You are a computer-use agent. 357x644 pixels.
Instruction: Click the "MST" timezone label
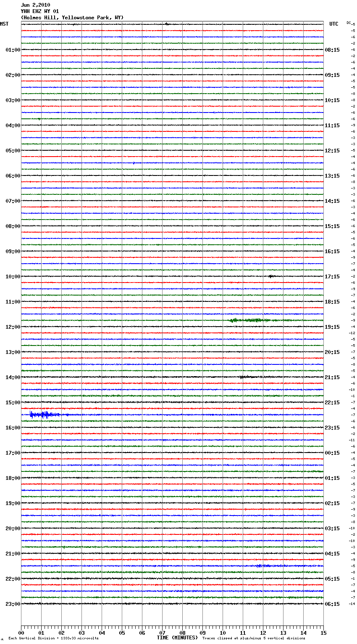pyautogui.click(x=4, y=24)
